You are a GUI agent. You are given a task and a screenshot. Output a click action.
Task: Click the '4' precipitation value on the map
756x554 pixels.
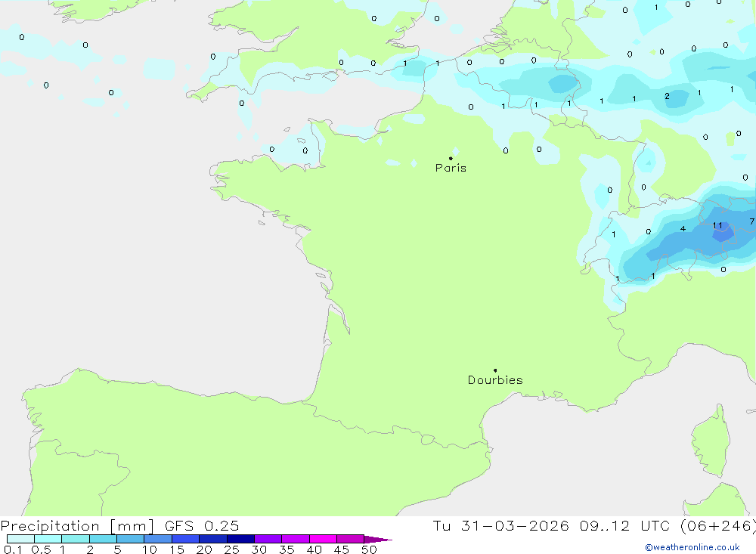(683, 228)
